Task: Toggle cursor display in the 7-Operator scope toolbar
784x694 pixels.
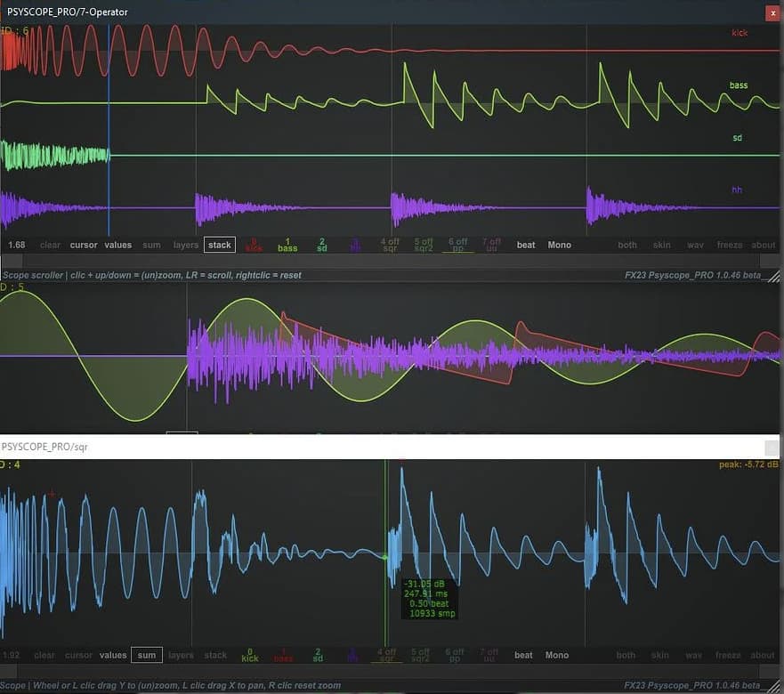Action: pyautogui.click(x=84, y=245)
